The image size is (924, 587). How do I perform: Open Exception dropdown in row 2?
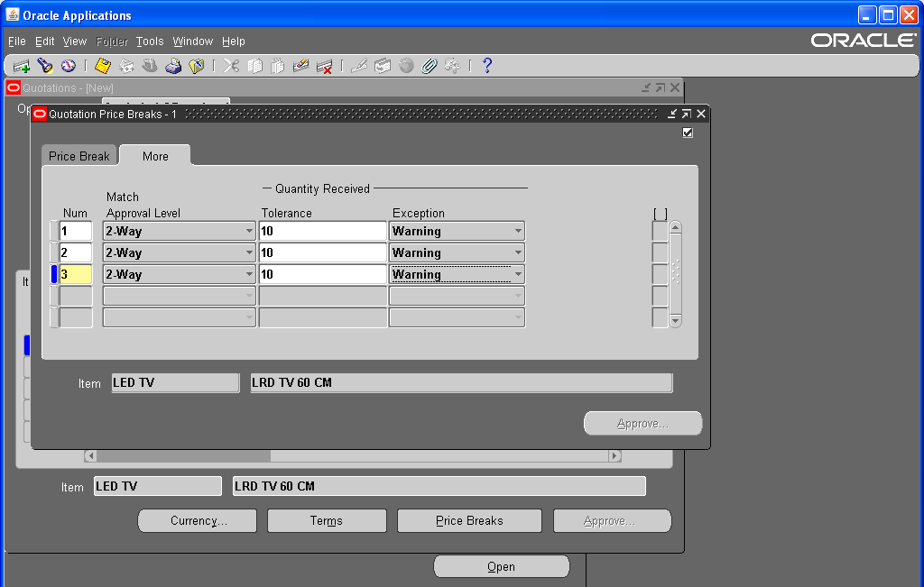point(518,252)
